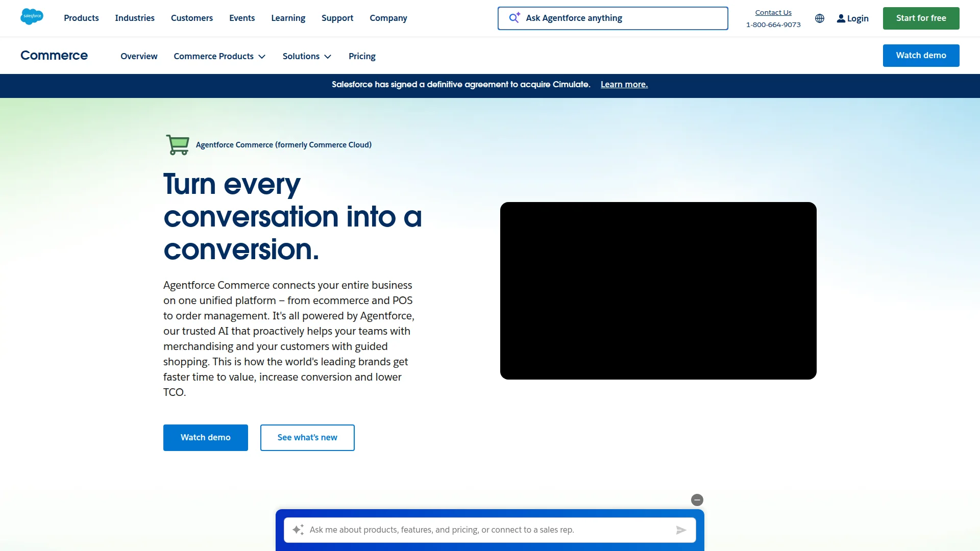Go to the Overview tab
Image resolution: width=980 pixels, height=551 pixels.
coord(139,56)
